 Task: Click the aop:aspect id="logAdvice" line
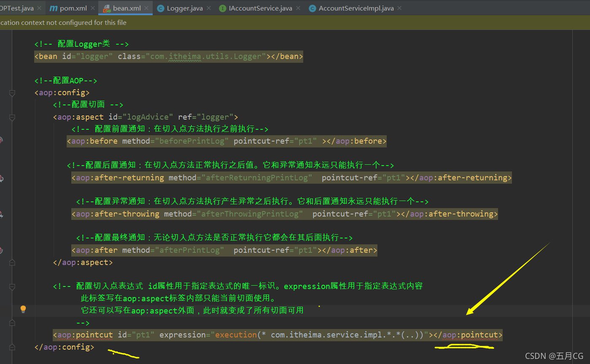pyautogui.click(x=145, y=117)
